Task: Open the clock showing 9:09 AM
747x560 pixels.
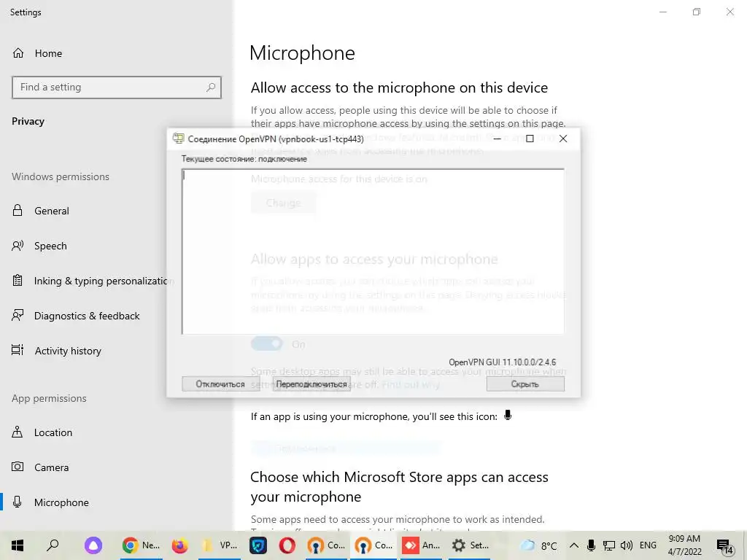Action: click(x=684, y=545)
